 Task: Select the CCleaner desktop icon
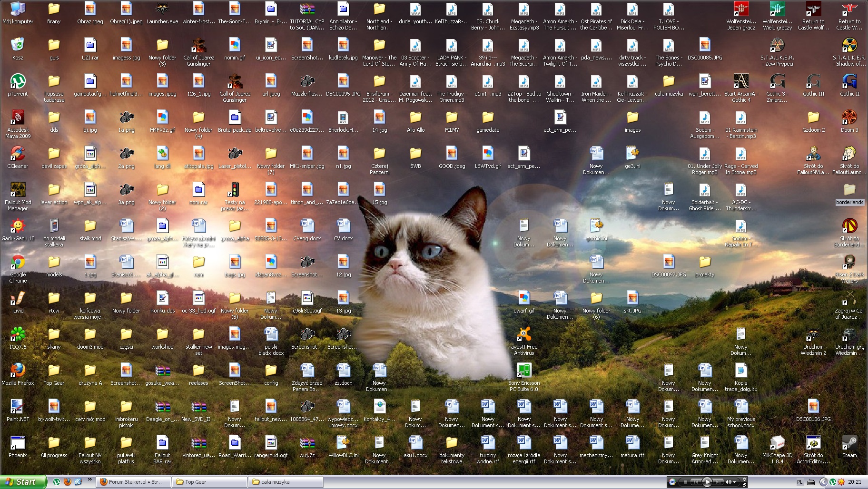click(x=18, y=157)
